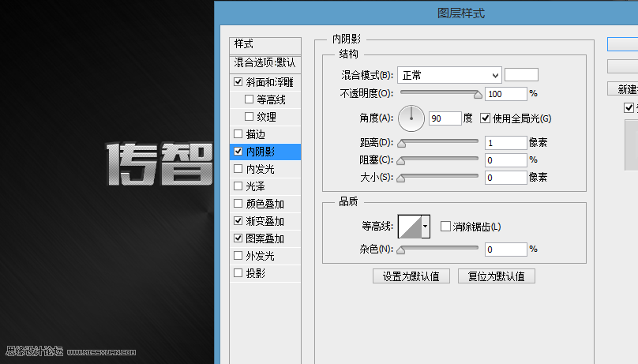Select the 内发光 style row label

tap(260, 169)
